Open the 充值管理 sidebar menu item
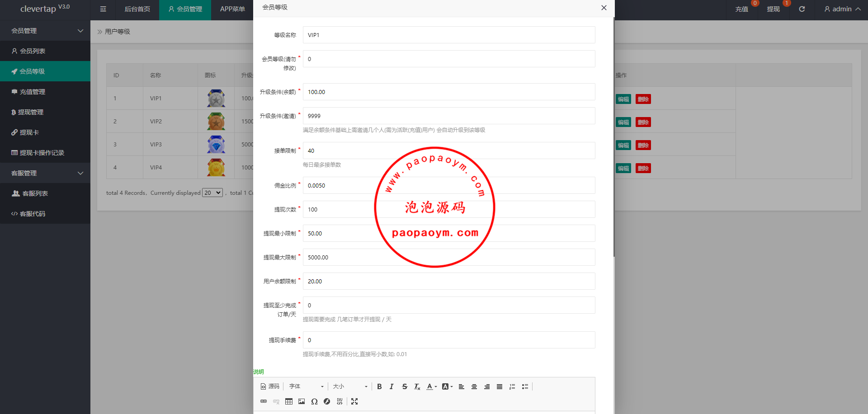The image size is (868, 414). pyautogui.click(x=33, y=92)
